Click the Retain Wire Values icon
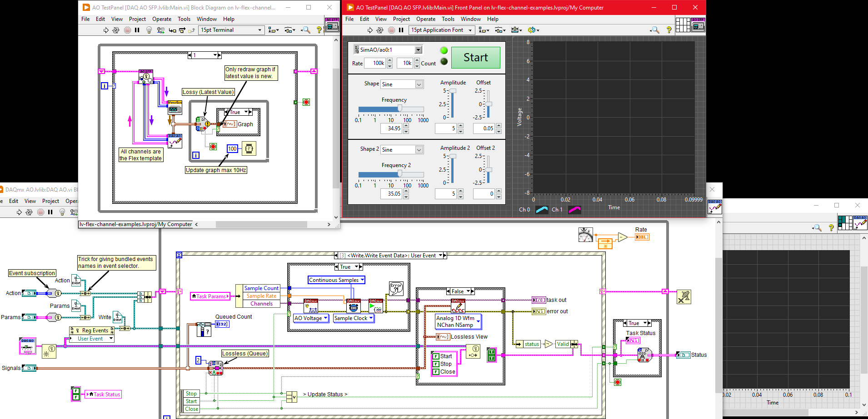Image resolution: width=868 pixels, height=419 pixels. tap(160, 30)
